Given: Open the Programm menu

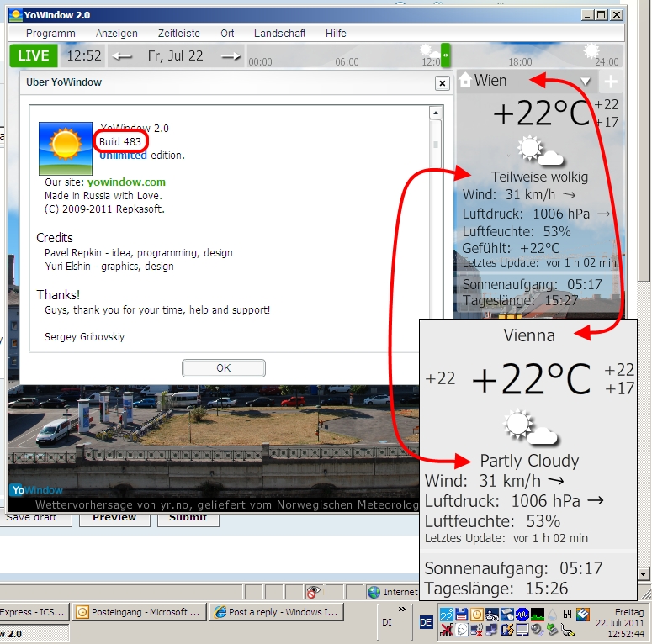Looking at the screenshot, I should 50,34.
